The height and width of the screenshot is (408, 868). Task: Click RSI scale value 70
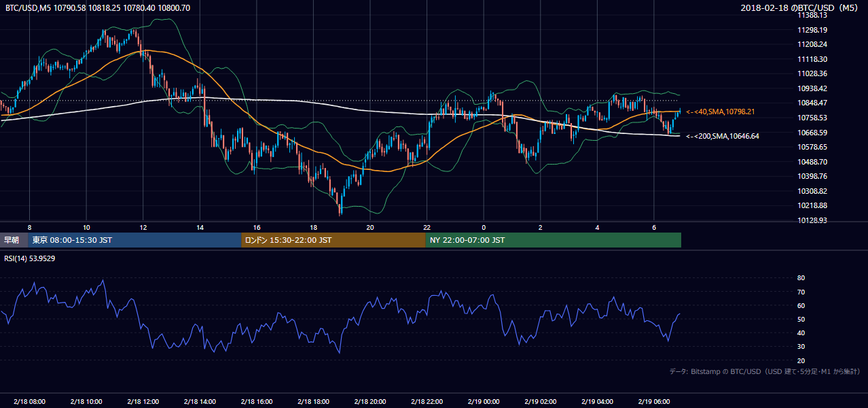[801, 292]
